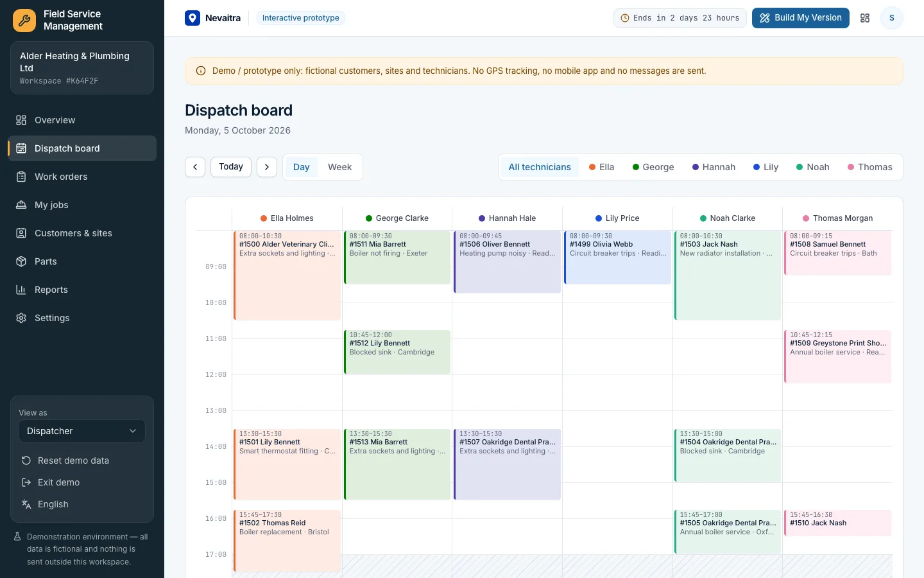Filter board by Noah
The height and width of the screenshot is (578, 924).
click(813, 167)
